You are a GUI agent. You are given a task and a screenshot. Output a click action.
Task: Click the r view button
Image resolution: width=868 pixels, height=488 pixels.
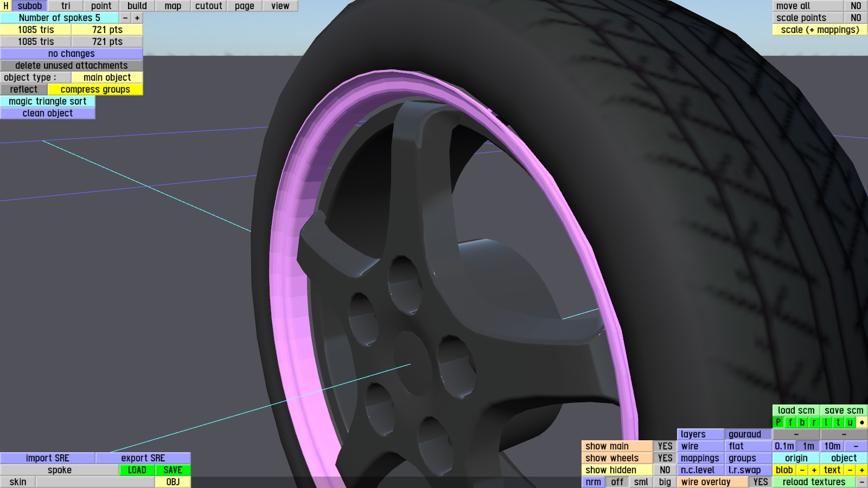pyautogui.click(x=814, y=422)
